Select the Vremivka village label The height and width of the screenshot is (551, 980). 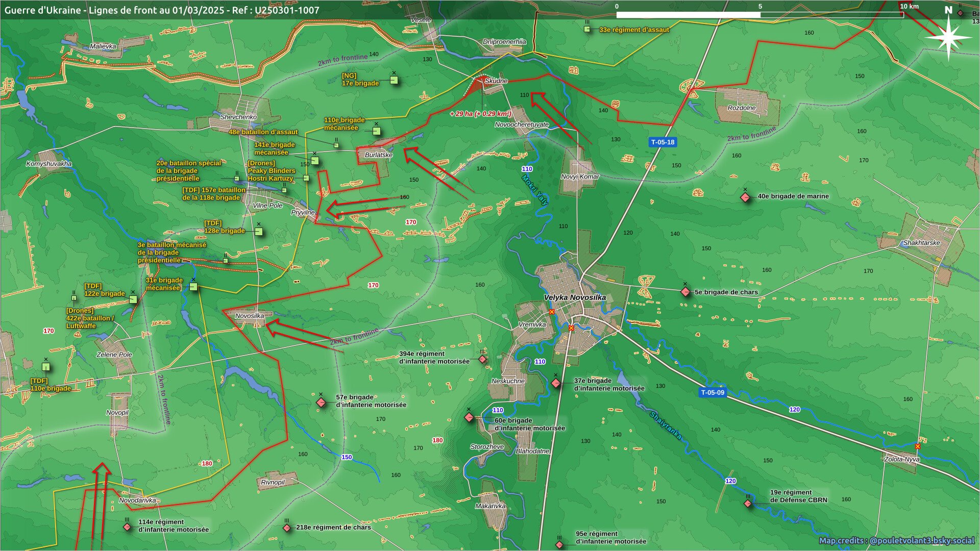[532, 324]
